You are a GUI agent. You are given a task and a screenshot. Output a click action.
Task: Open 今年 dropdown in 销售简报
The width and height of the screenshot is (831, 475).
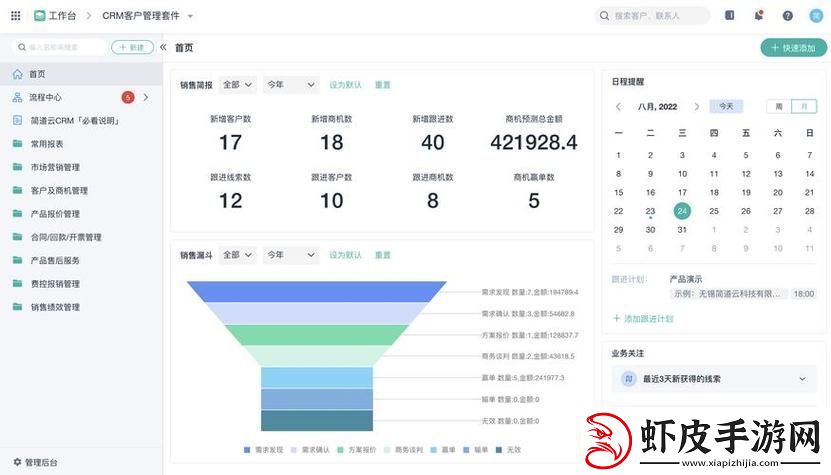point(291,85)
